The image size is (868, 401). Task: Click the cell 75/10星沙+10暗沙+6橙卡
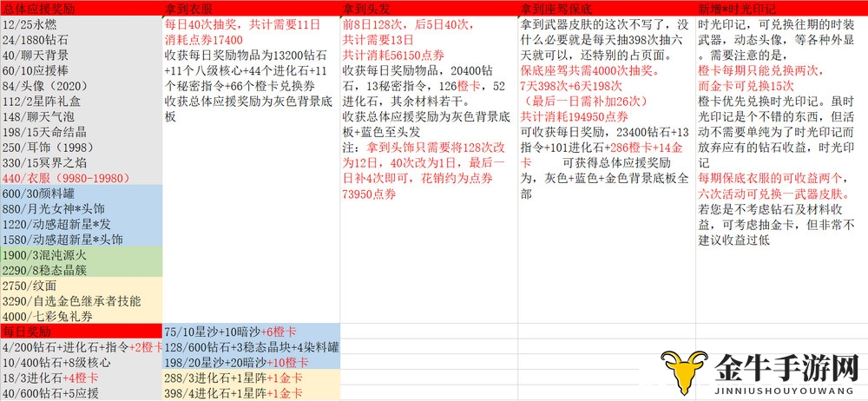252,332
